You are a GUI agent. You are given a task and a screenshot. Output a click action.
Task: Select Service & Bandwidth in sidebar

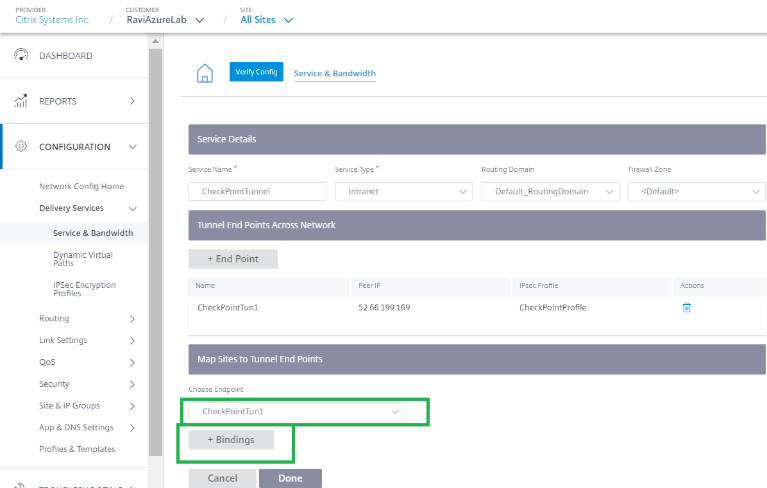(93, 233)
